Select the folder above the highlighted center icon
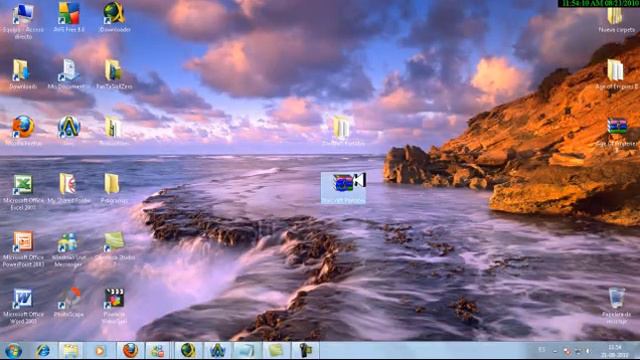 click(x=343, y=131)
